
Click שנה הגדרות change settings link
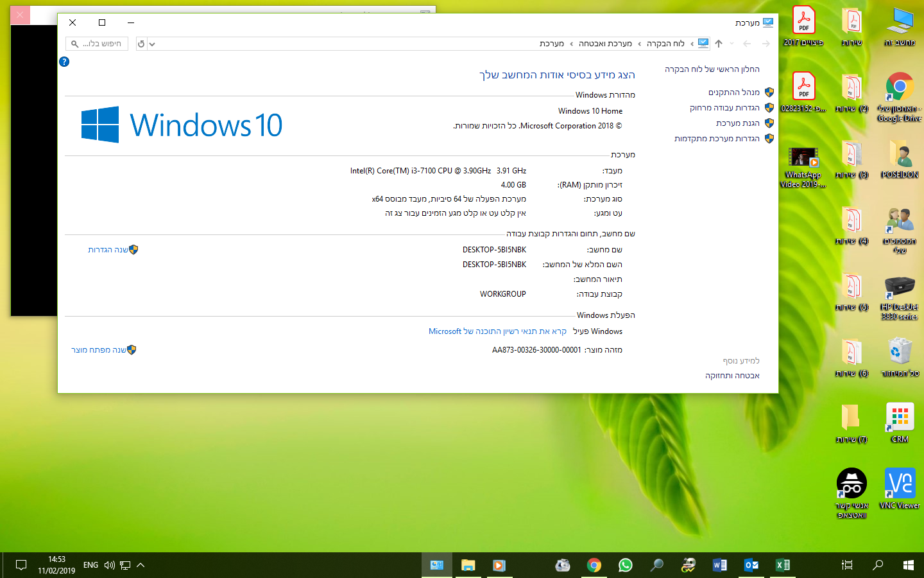click(108, 250)
